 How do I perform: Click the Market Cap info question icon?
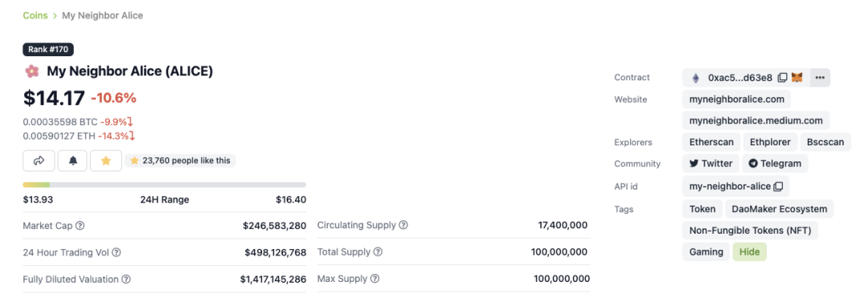(80, 226)
